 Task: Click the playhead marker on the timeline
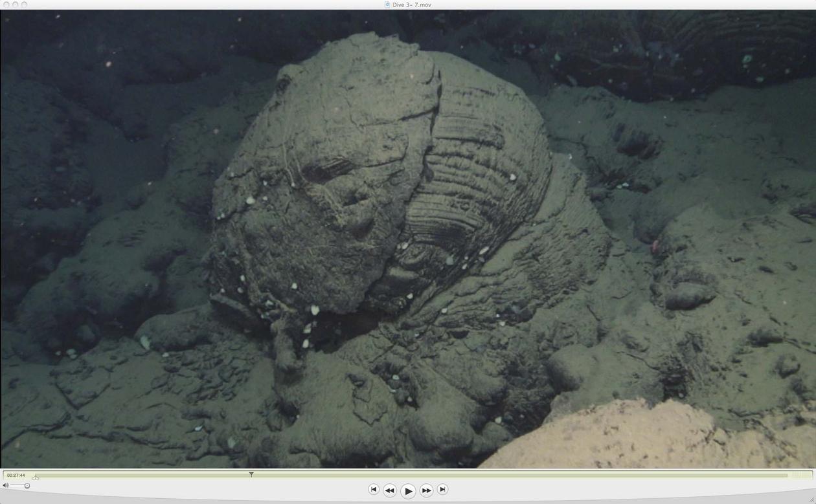(x=251, y=475)
